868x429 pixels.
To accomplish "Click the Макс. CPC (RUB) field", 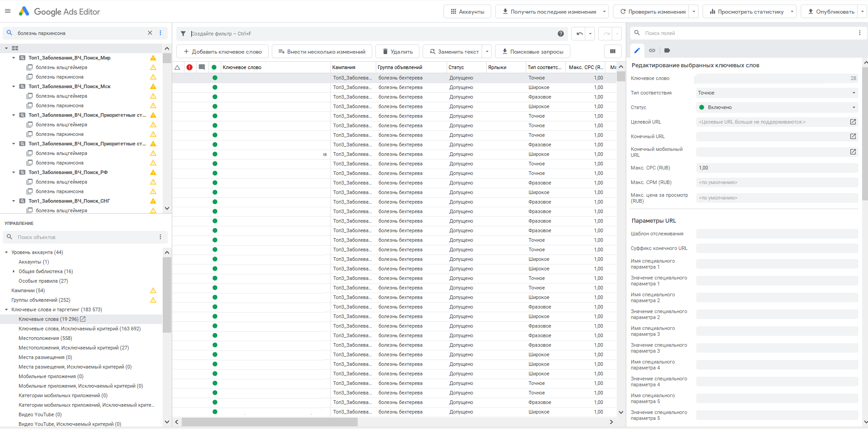I will 777,168.
